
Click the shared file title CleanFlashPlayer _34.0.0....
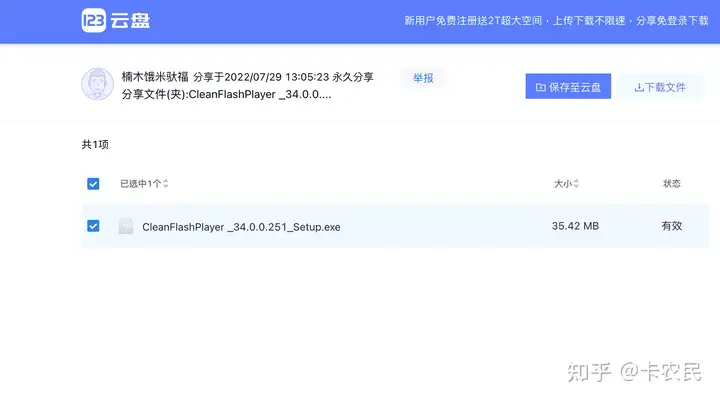[260, 95]
